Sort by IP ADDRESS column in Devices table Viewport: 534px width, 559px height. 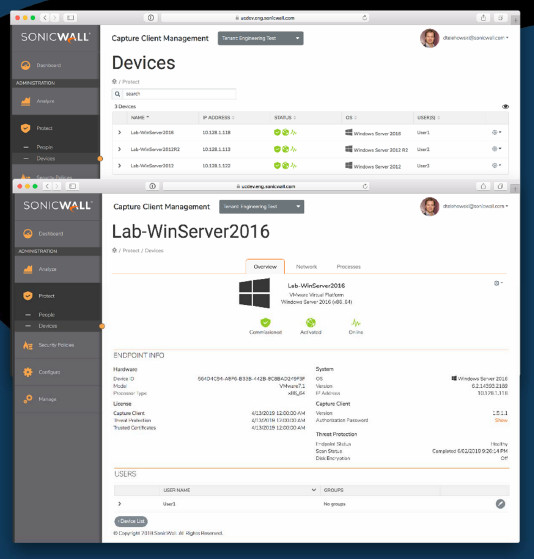[x=218, y=117]
